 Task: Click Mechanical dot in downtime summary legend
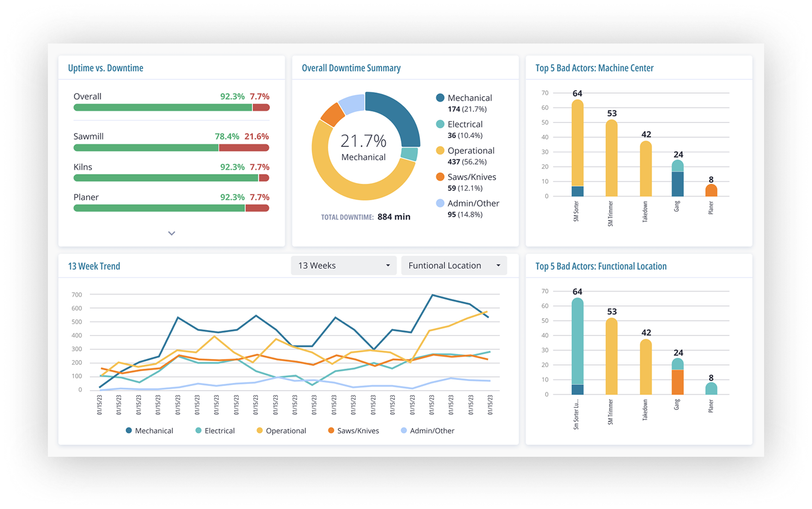[x=440, y=98]
